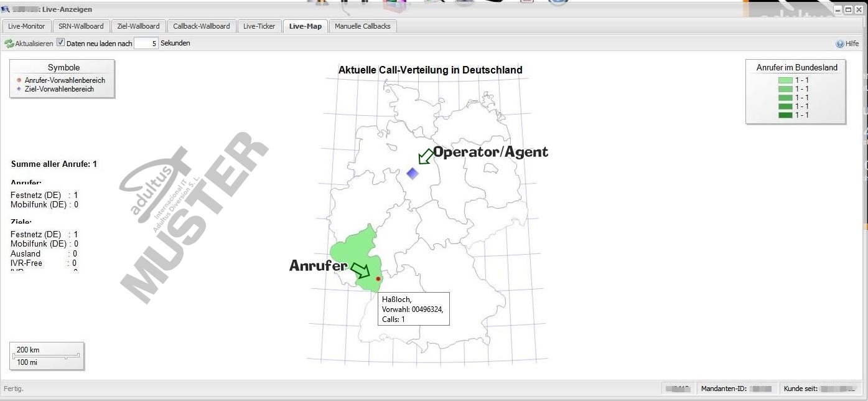The height and width of the screenshot is (401, 868).
Task: Click "Kunde seit:" in the status bar
Action: tap(801, 389)
